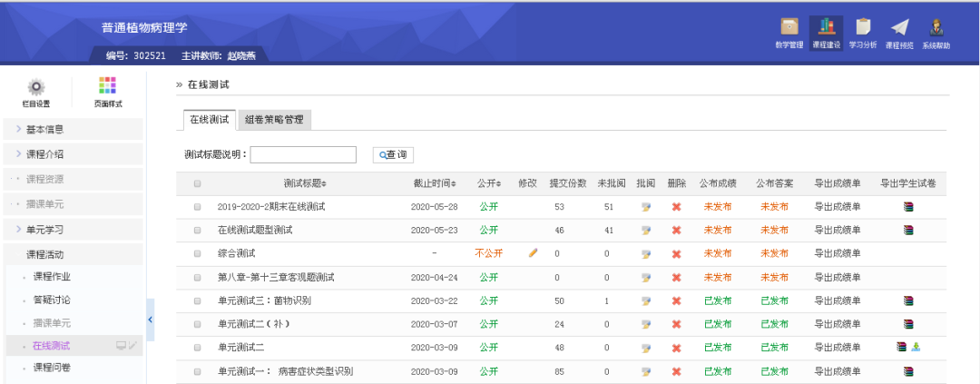Image resolution: width=980 pixels, height=384 pixels.
Task: Focus the 测试标题说明 text input field
Action: (303, 154)
